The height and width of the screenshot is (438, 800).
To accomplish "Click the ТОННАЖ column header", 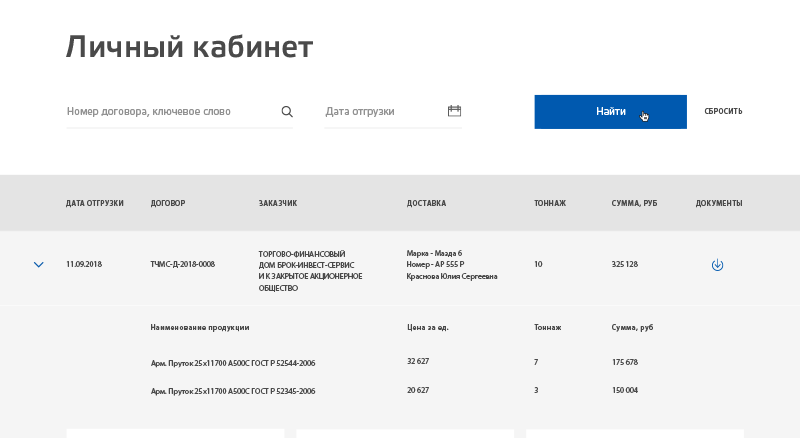I will click(x=550, y=203).
